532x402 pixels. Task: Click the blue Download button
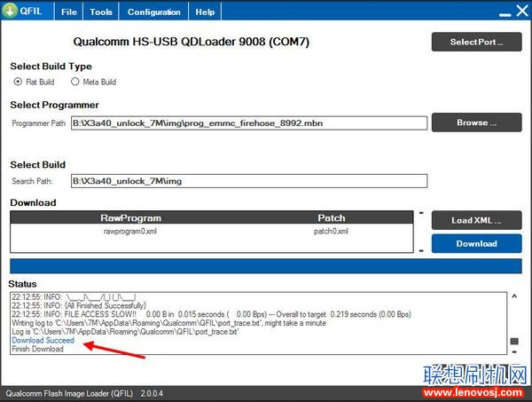click(x=476, y=243)
